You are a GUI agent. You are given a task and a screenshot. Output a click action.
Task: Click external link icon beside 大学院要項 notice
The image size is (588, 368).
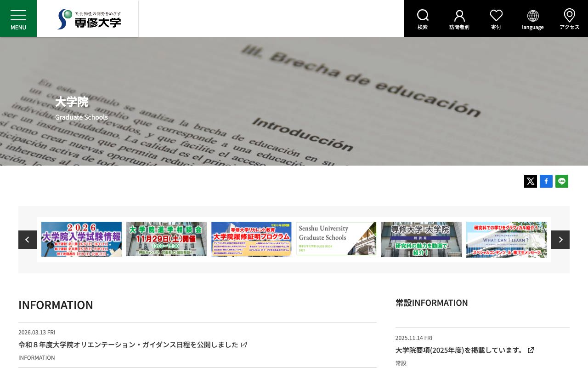coord(531,350)
